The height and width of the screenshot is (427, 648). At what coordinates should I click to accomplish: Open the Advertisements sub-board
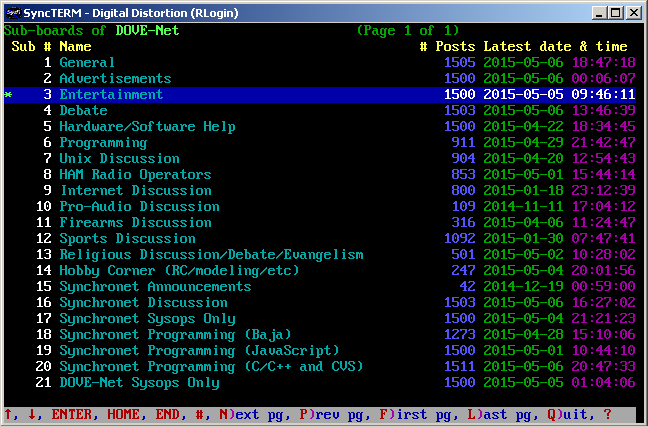[x=115, y=79]
